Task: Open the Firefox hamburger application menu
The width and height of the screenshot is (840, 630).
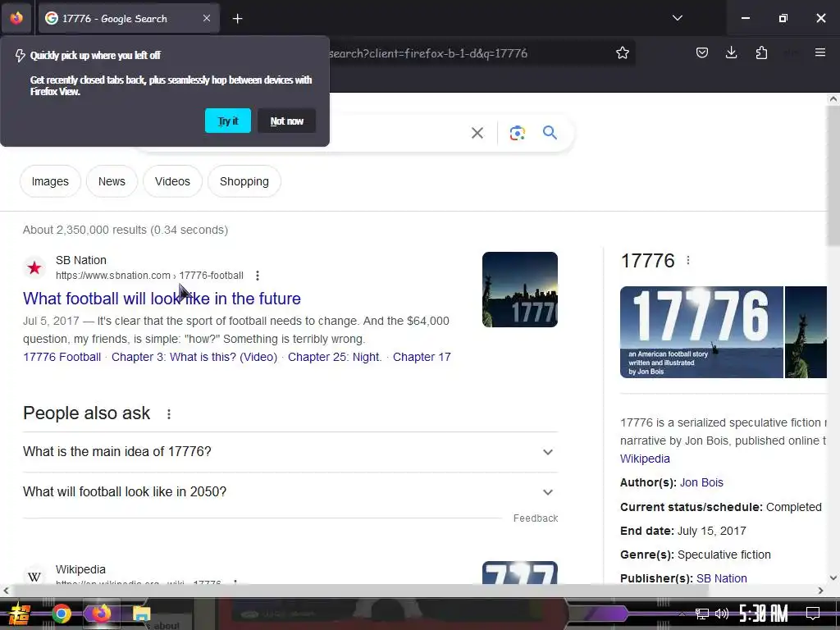Action: (x=819, y=52)
